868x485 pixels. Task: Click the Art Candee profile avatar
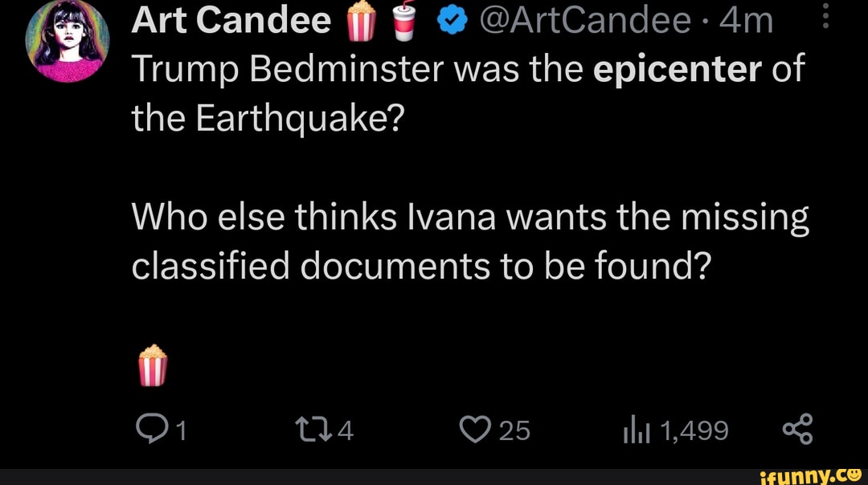[66, 42]
